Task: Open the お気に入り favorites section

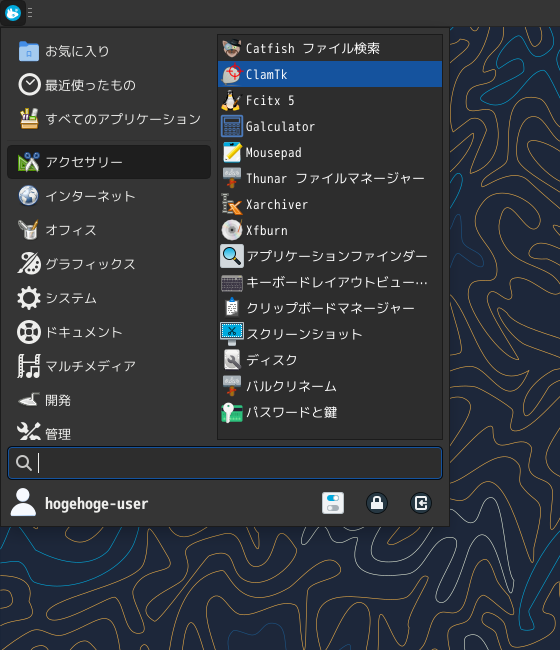Action: click(109, 51)
